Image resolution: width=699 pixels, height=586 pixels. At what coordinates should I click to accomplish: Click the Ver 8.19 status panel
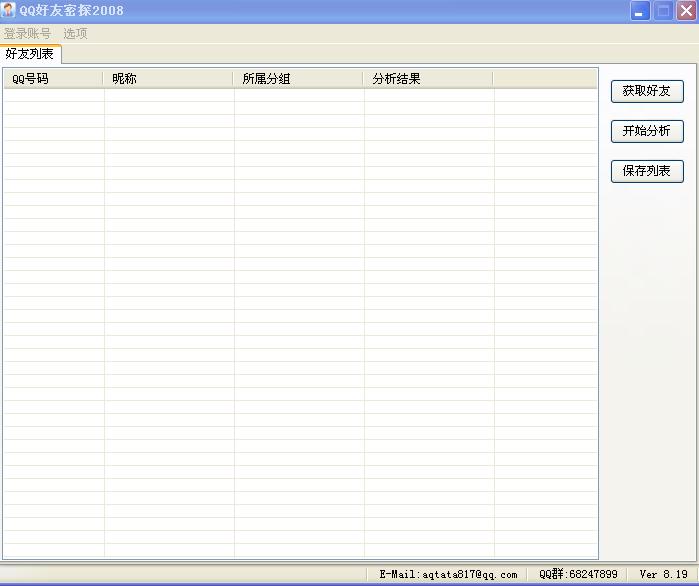click(x=663, y=575)
